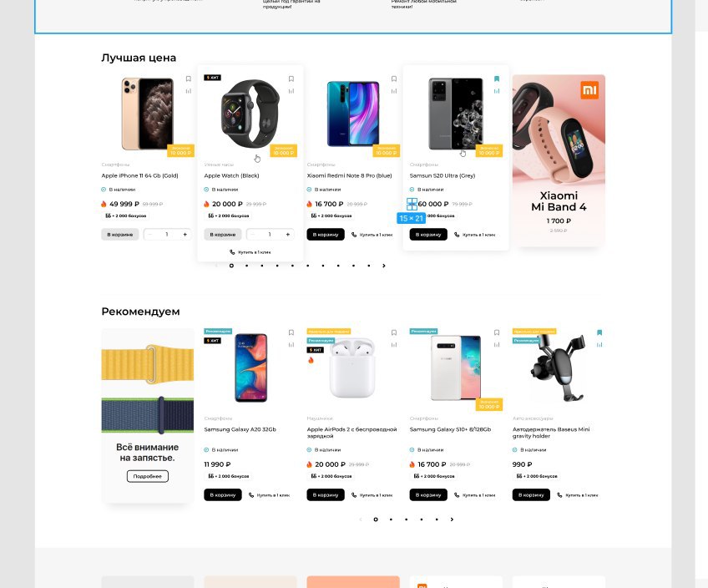Image resolution: width=708 pixels, height=588 pixels.
Task: Toggle active bookmark on Samsung S20 Ultra
Action: [497, 79]
